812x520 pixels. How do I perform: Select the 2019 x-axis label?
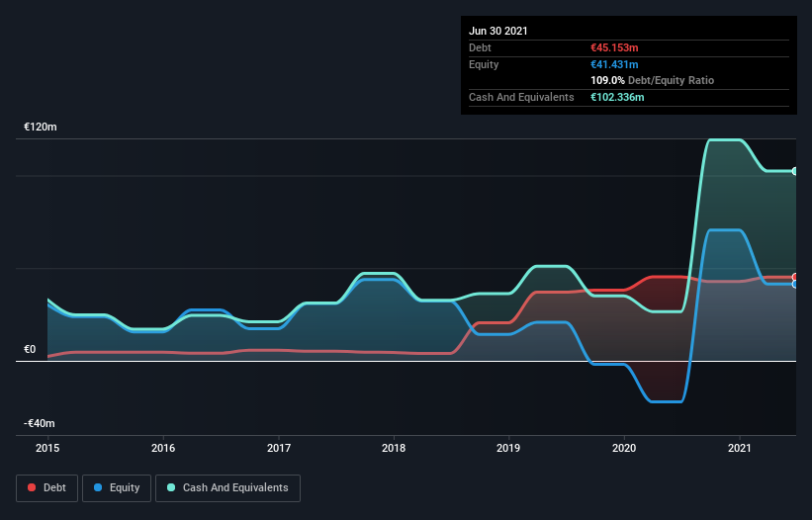[x=508, y=448]
